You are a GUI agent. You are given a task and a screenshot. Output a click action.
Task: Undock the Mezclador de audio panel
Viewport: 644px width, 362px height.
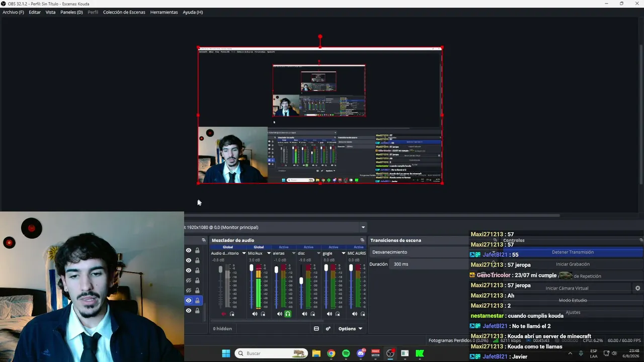pyautogui.click(x=362, y=240)
